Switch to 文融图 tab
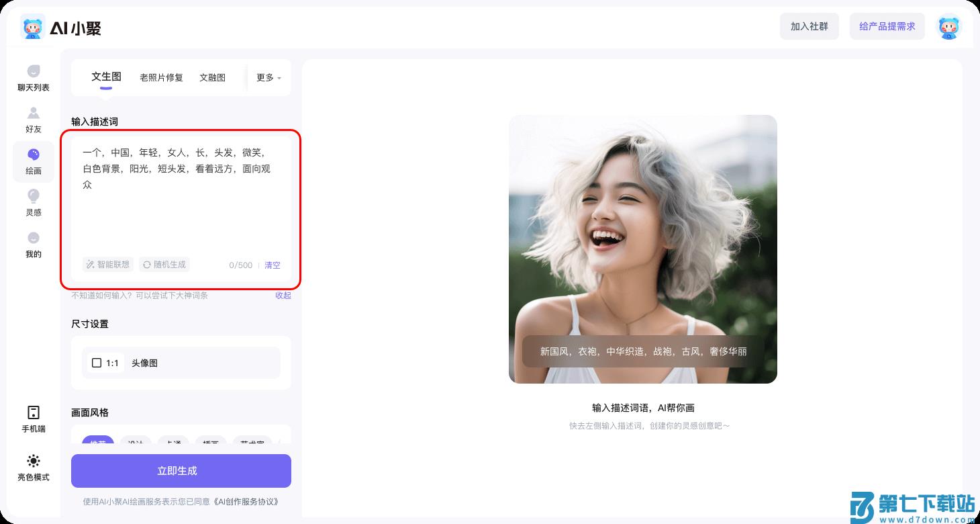Viewport: 980px width, 524px height. (x=212, y=77)
